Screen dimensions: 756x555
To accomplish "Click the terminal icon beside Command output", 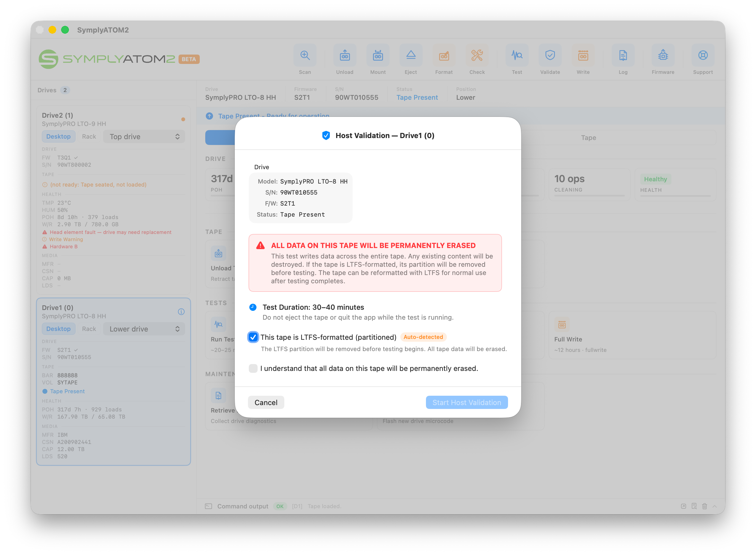I will 209,506.
